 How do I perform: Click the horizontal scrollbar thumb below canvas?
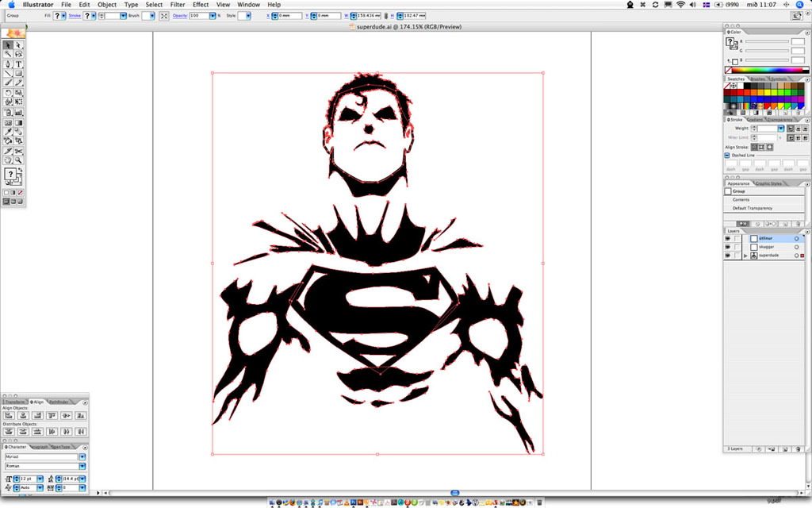[454, 492]
